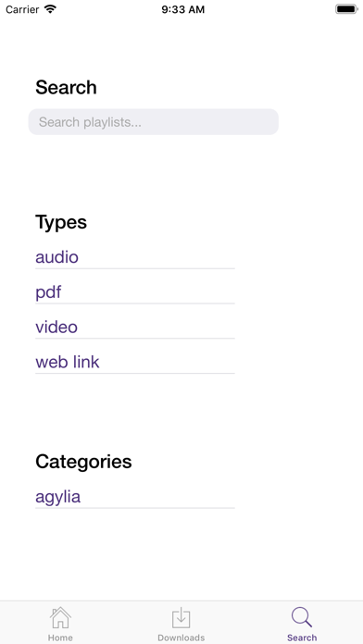The width and height of the screenshot is (363, 644).
Task: Tap the 9:33 AM clock
Action: point(182,10)
